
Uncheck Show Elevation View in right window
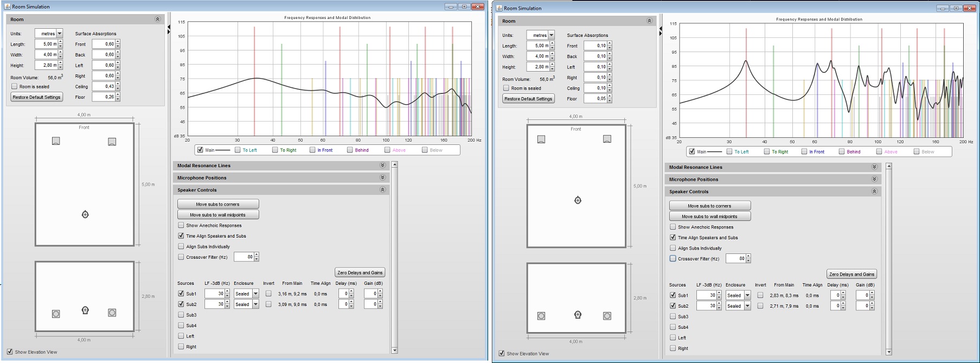[x=502, y=353]
